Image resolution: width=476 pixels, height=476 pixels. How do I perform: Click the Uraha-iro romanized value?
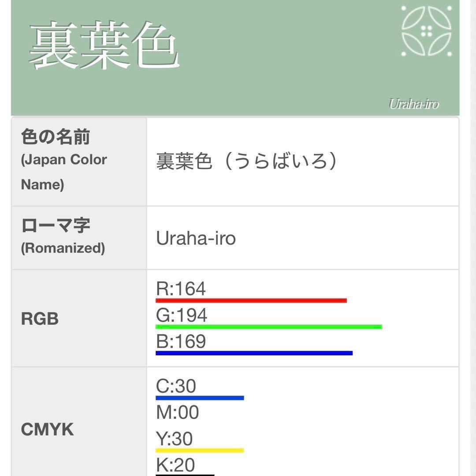pyautogui.click(x=196, y=238)
